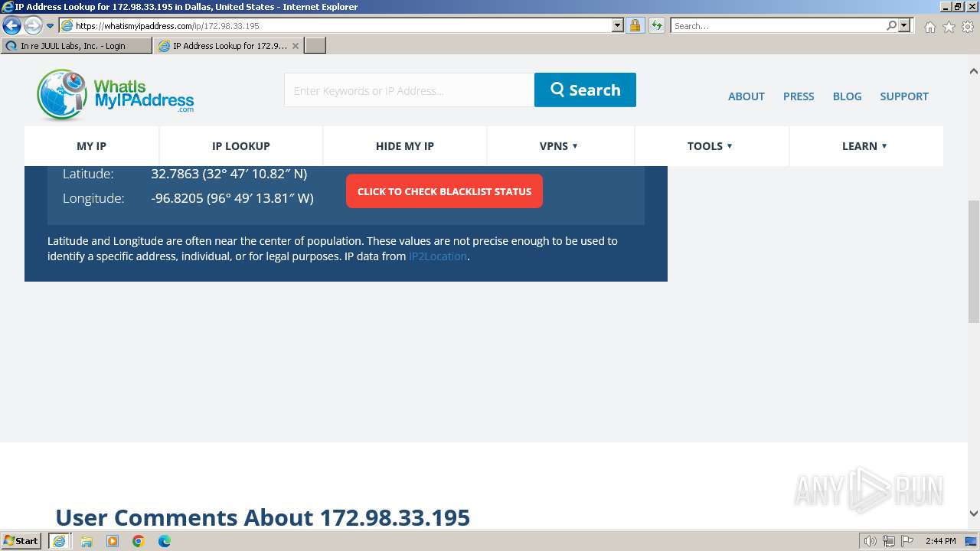Click the network tray icon
The height and width of the screenshot is (551, 980).
coord(889,541)
